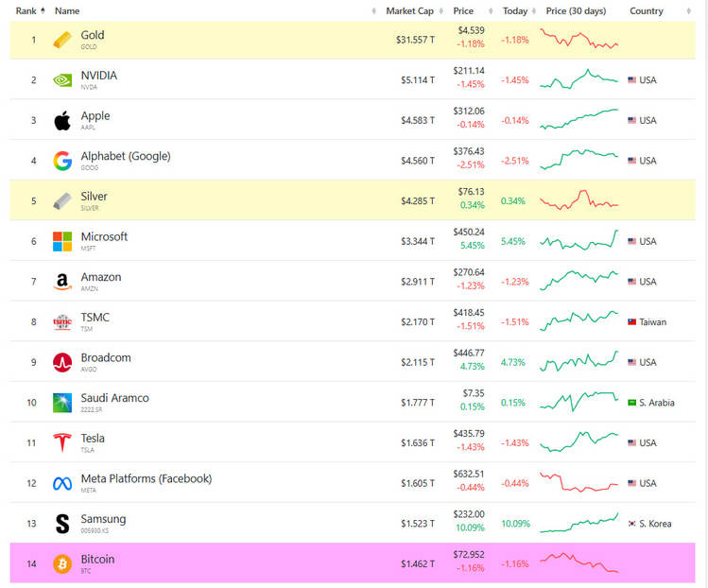
Task: Select the Google G logo
Action: coord(62,161)
